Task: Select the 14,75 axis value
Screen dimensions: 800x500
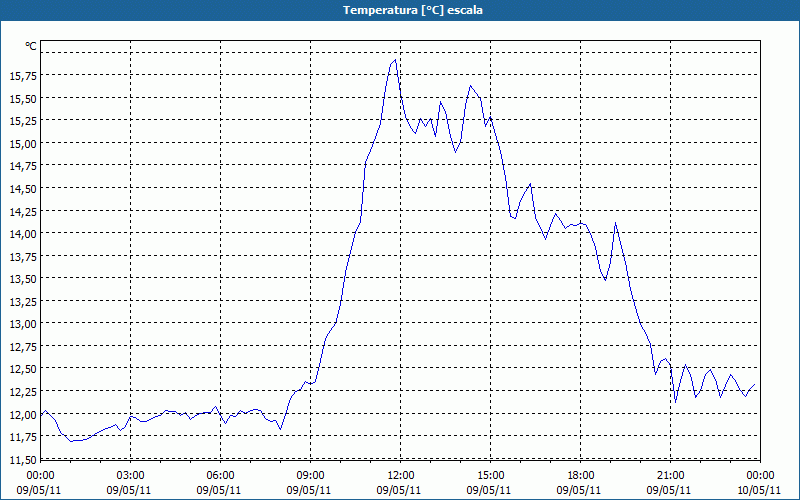Action: point(23,166)
